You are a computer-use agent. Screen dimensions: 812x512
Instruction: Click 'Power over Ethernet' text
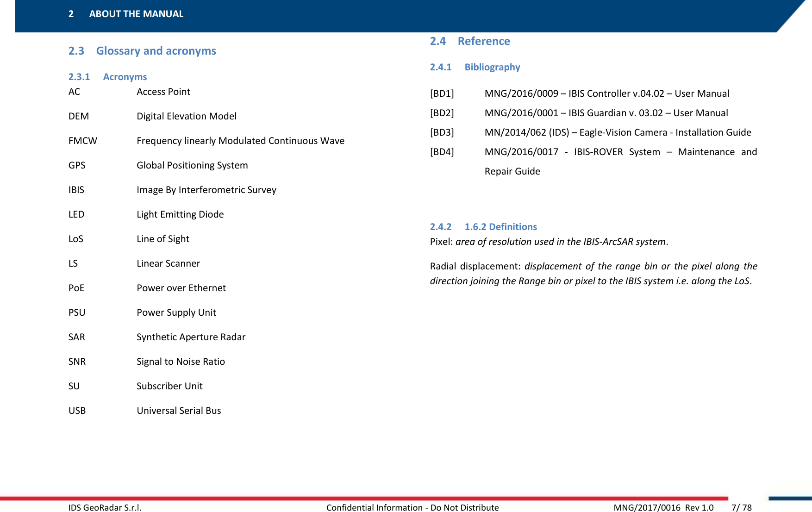tap(181, 288)
